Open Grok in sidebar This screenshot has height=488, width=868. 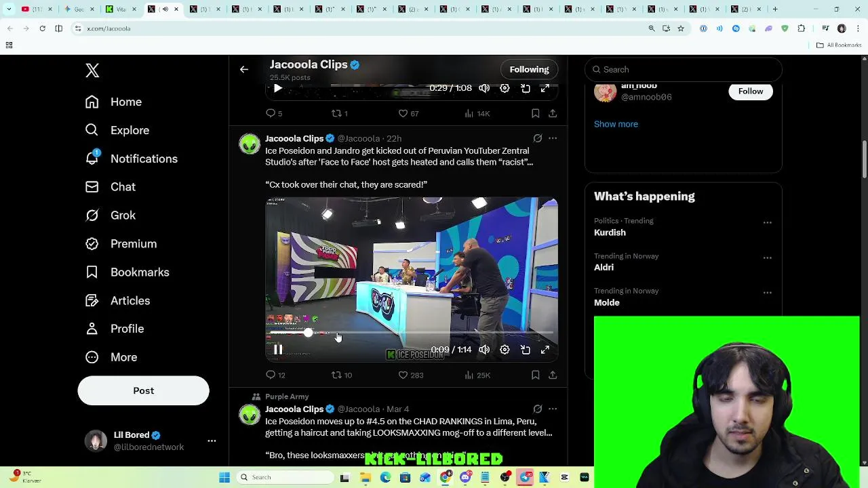click(110, 216)
